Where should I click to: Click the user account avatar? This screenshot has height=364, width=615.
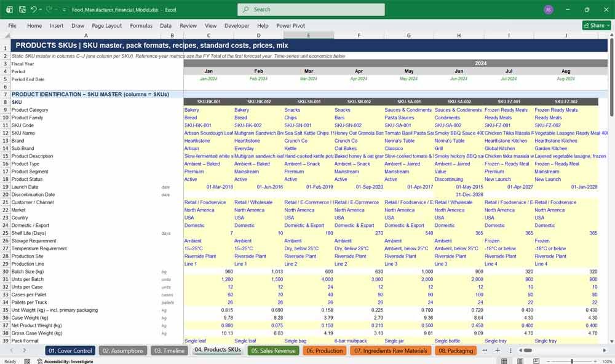click(549, 9)
